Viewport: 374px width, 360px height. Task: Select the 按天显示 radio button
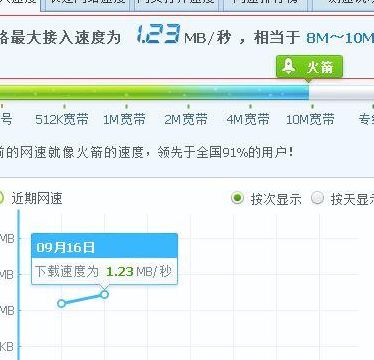[317, 198]
